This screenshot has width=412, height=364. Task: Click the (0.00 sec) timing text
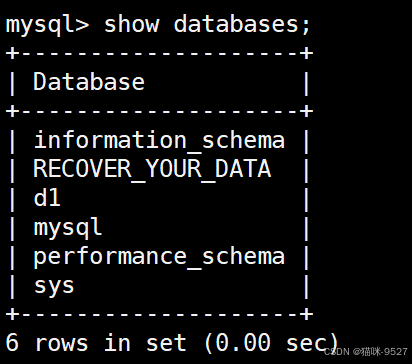[271, 343]
